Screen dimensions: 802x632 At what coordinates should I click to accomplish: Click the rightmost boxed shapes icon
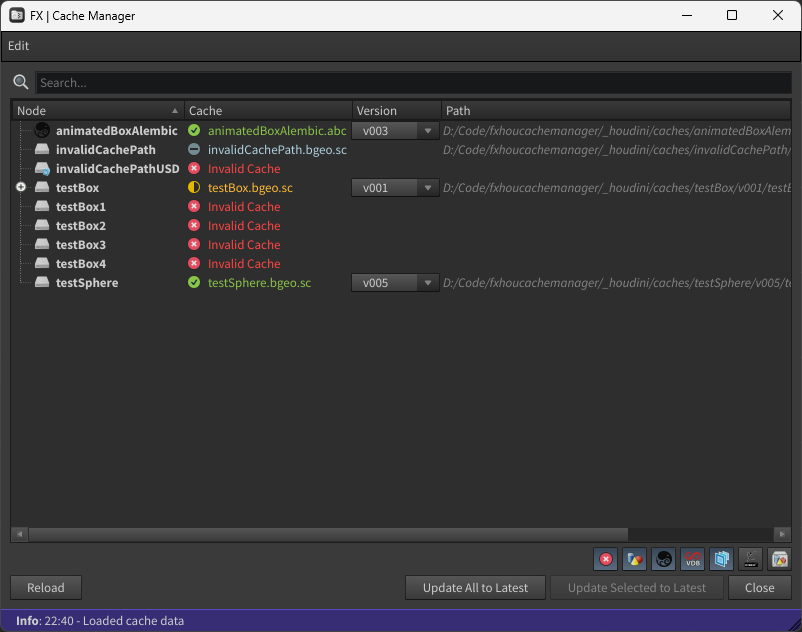click(x=779, y=559)
